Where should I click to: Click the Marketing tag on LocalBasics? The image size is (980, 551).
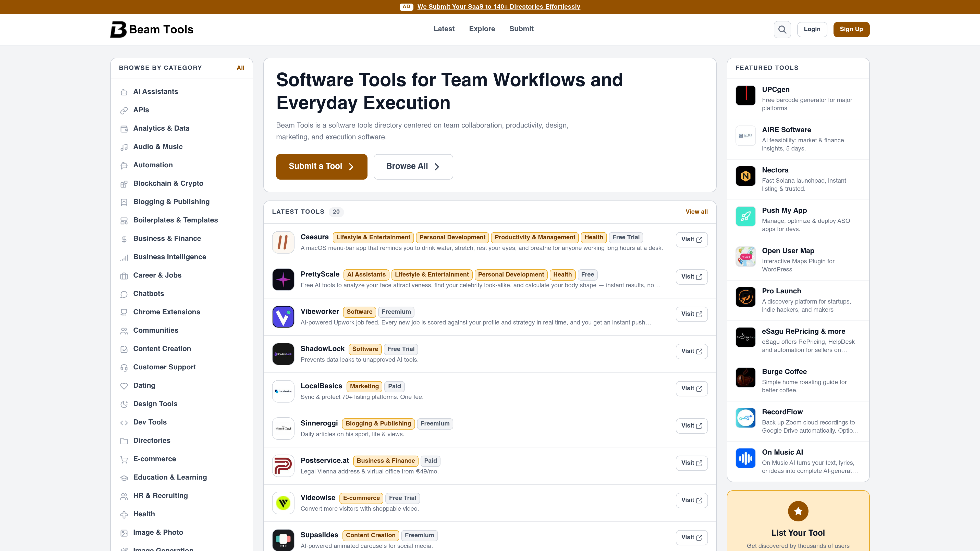point(364,386)
